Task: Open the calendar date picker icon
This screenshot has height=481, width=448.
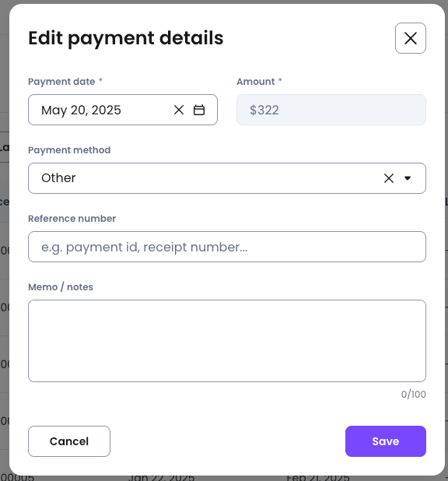Action: coord(199,110)
